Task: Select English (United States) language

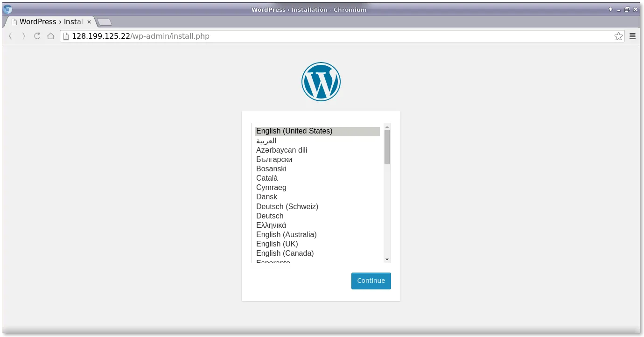Action: point(294,131)
